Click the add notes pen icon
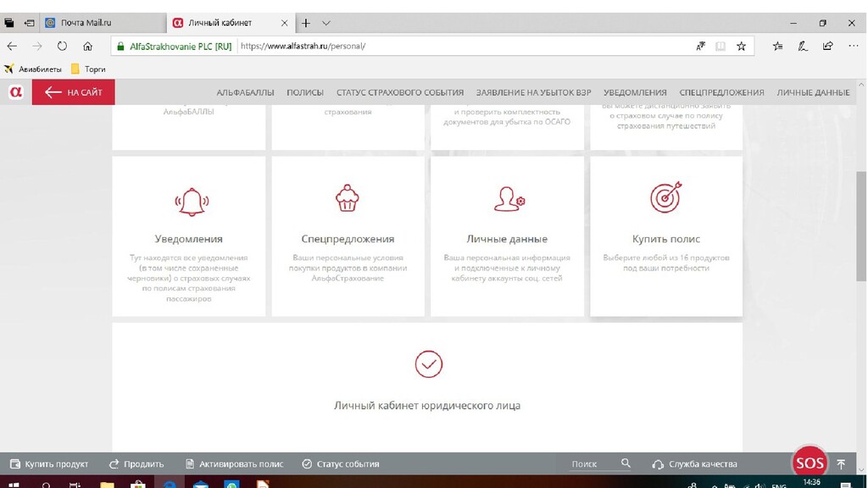The width and height of the screenshot is (868, 488). click(803, 47)
